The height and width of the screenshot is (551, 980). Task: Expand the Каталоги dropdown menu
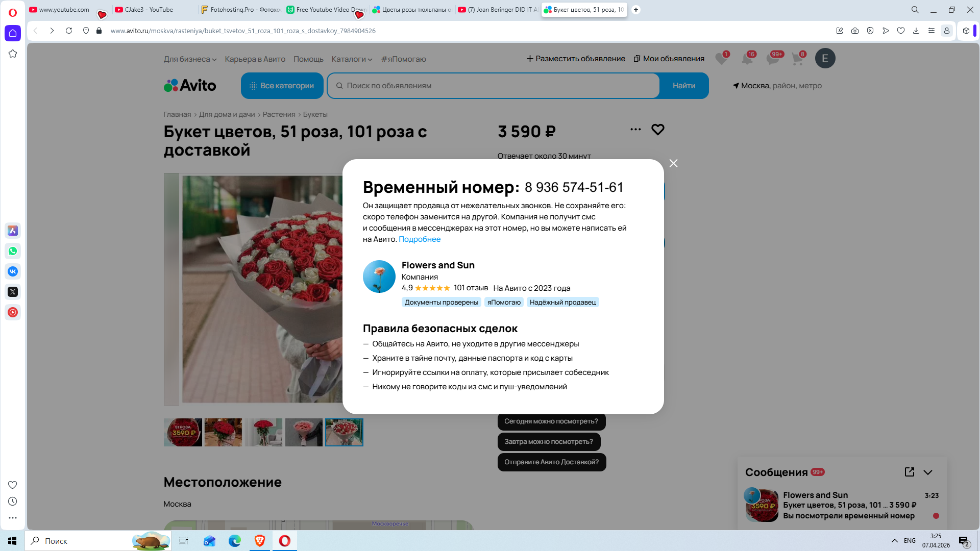tap(352, 59)
